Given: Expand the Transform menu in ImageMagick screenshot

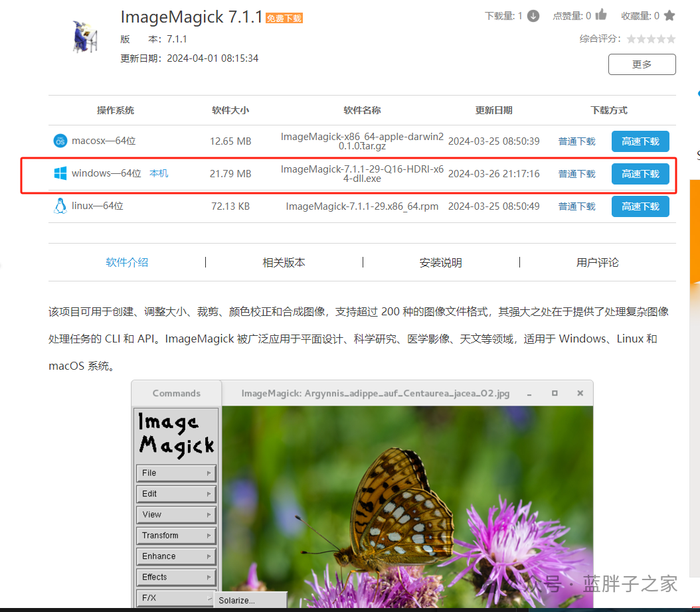Looking at the screenshot, I should (x=177, y=535).
